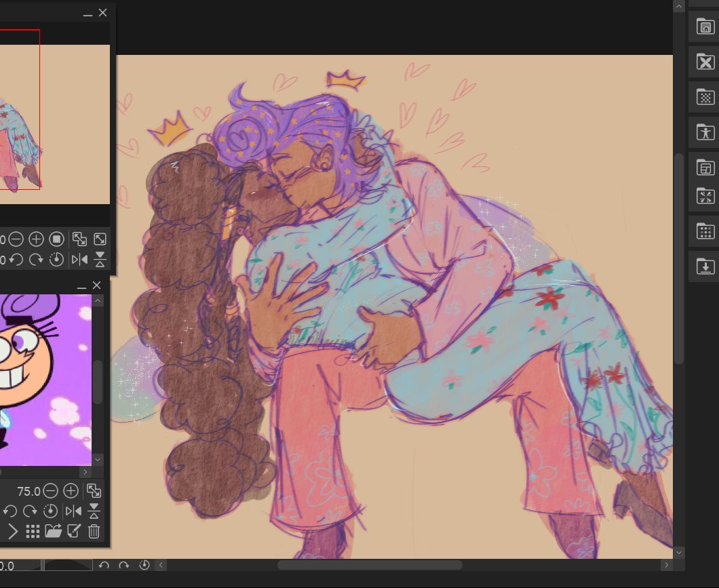Click left arrow of horizontal canvas scrollbar
This screenshot has width=719, height=588.
161,565
